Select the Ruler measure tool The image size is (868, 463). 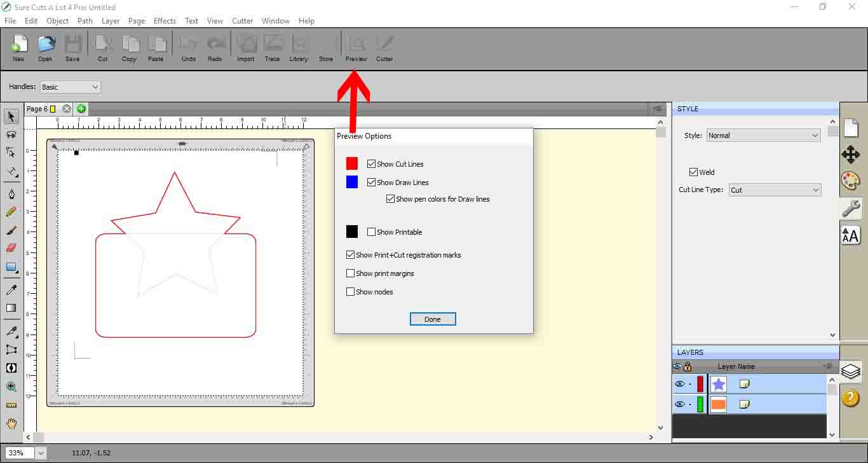click(x=11, y=405)
